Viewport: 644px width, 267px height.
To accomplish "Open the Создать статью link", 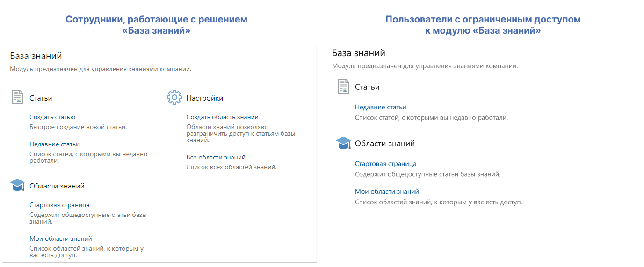I will tap(52, 117).
